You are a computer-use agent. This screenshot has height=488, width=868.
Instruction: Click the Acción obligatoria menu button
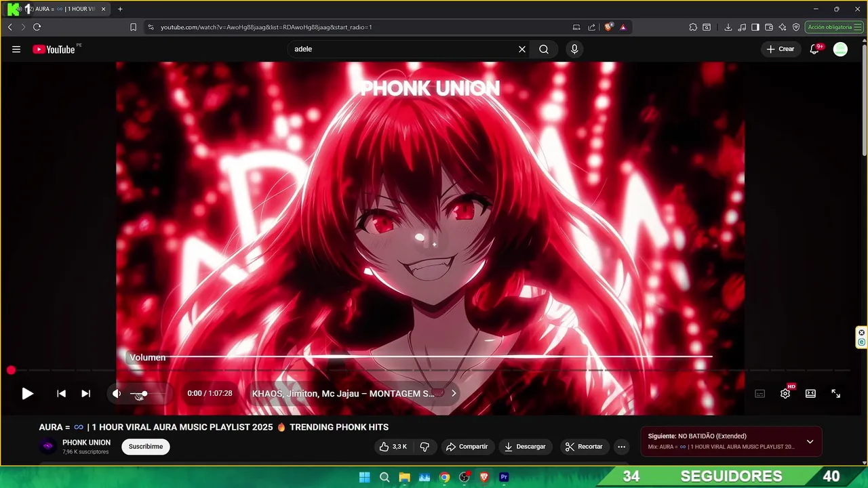[833, 27]
